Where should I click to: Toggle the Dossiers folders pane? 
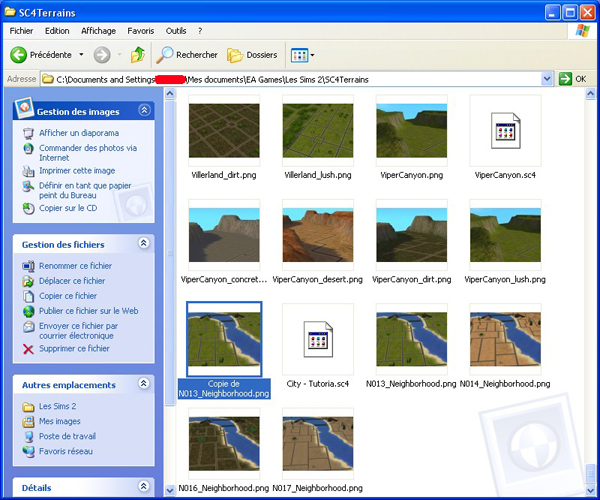[252, 55]
